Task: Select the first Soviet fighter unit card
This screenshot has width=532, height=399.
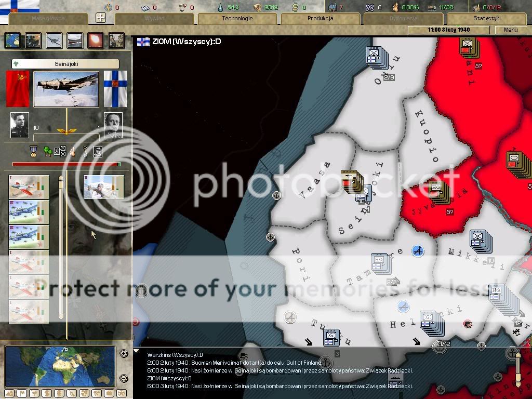Action: coord(29,187)
